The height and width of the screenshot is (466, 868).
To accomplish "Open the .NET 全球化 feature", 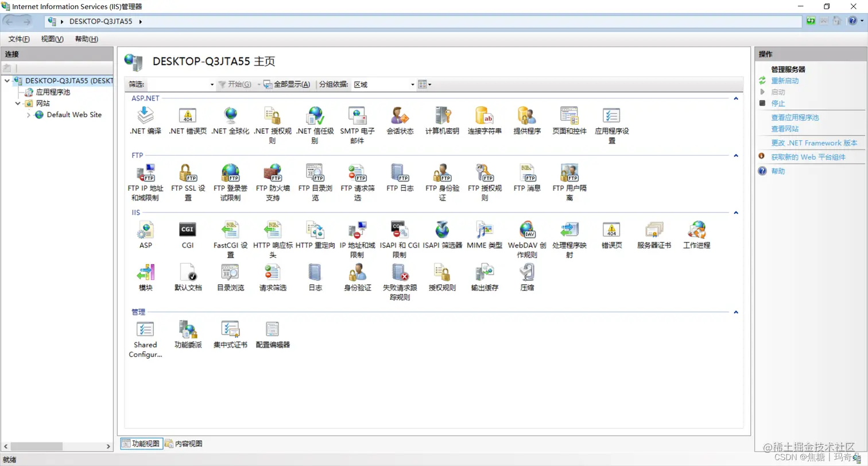I will coord(230,121).
